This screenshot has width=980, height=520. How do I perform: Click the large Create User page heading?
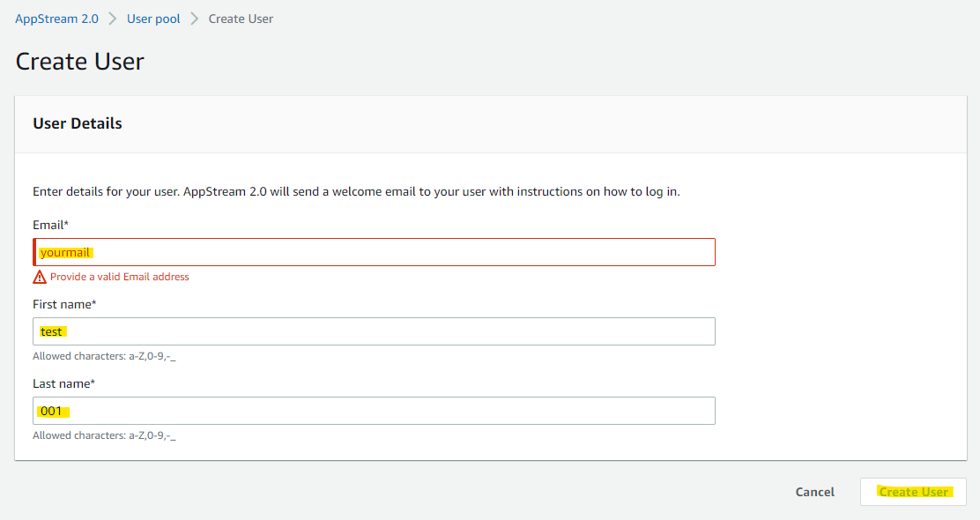pyautogui.click(x=80, y=62)
